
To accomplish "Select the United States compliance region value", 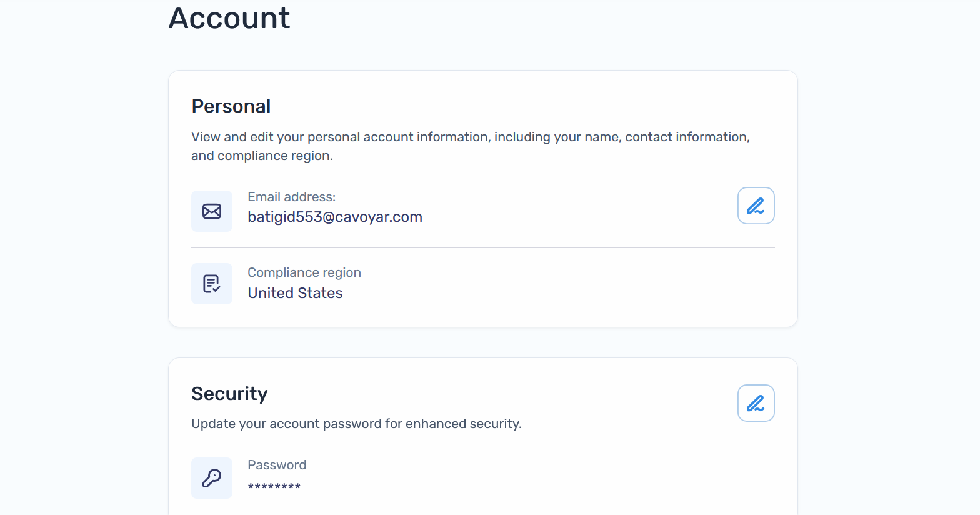I will 295,292.
